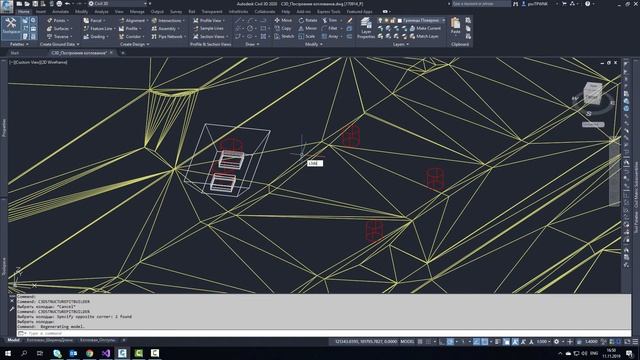Click the Save icon in quick access toolbar
This screenshot has height=360, width=640.
[x=36, y=4]
